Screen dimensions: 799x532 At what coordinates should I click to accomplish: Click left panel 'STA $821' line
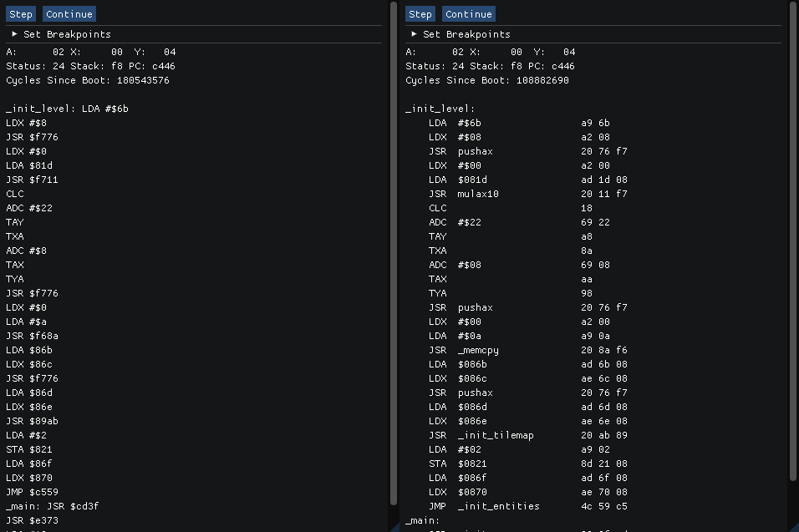coord(29,449)
